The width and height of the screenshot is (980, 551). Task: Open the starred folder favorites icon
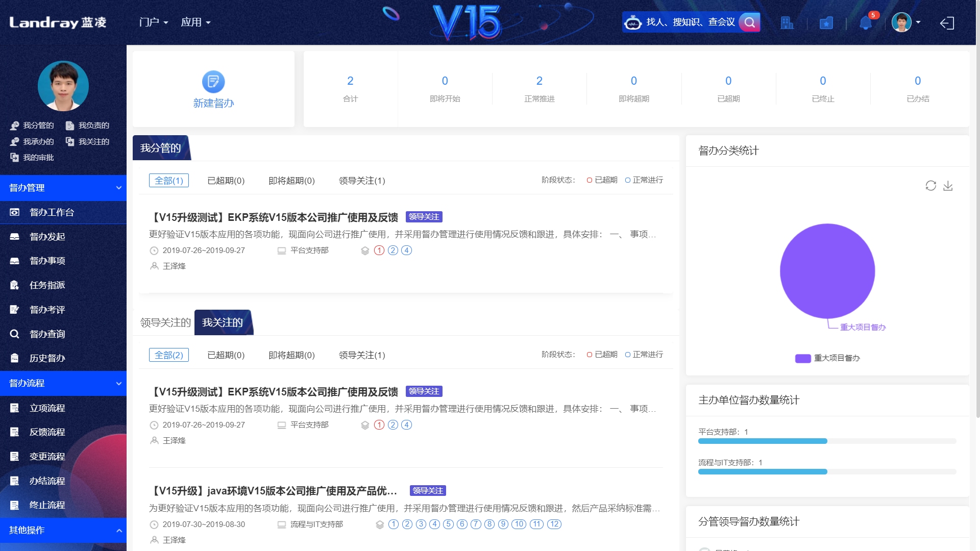click(x=826, y=23)
